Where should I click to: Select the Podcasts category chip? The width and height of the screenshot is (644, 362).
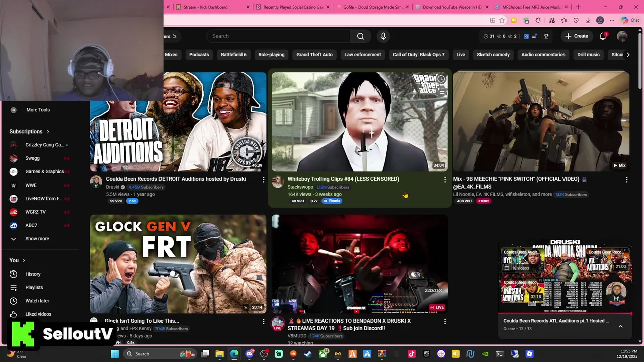point(199,54)
